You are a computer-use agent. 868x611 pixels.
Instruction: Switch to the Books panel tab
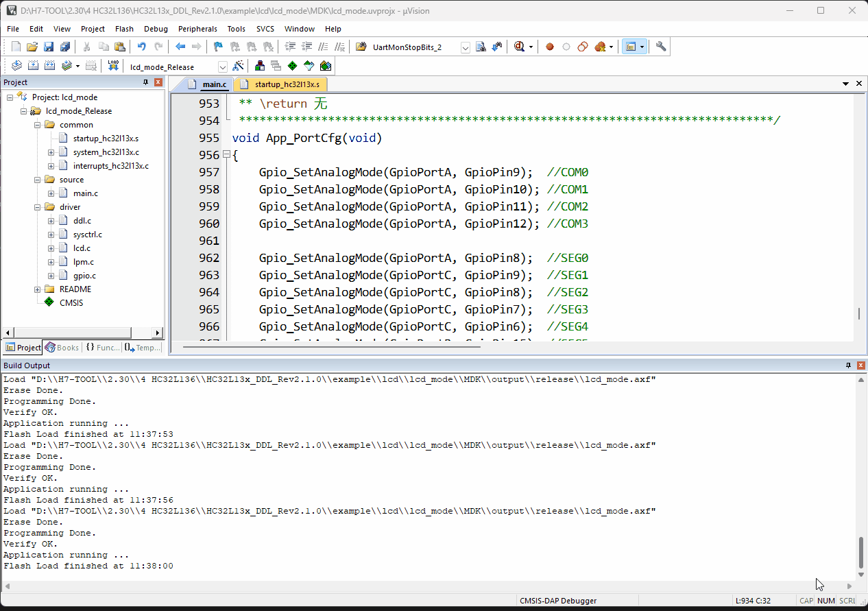pos(62,348)
